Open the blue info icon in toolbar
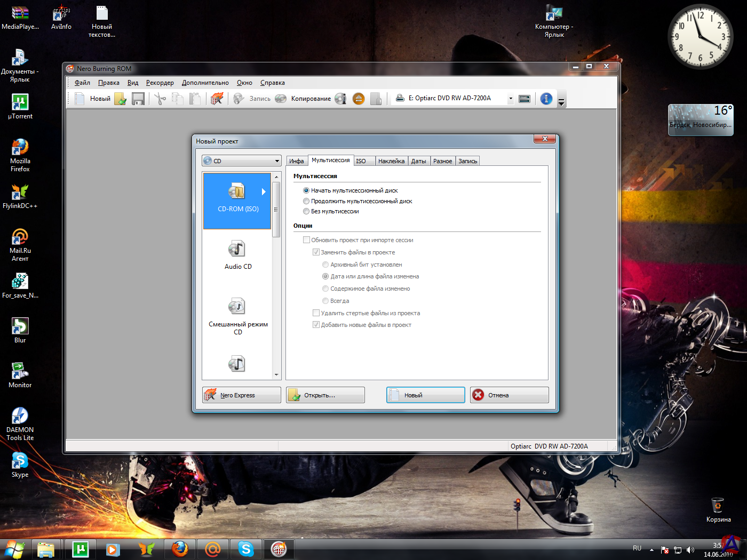The height and width of the screenshot is (560, 747). [x=546, y=99]
